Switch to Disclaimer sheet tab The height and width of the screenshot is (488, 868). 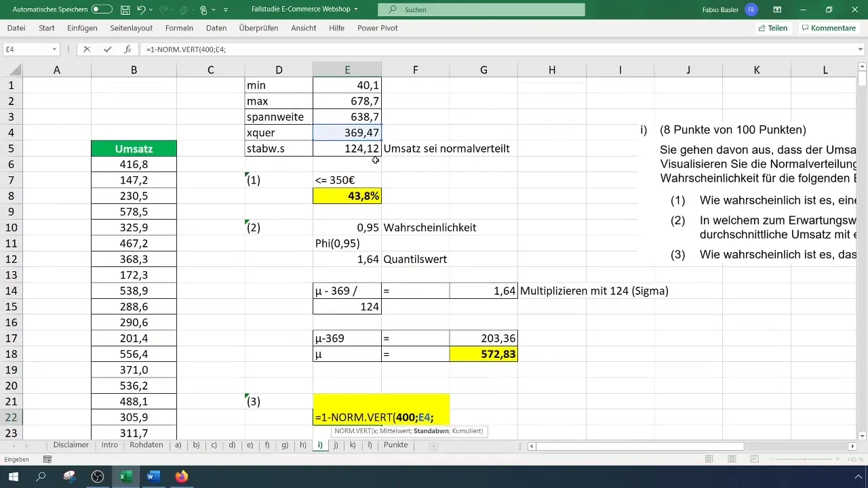click(71, 445)
